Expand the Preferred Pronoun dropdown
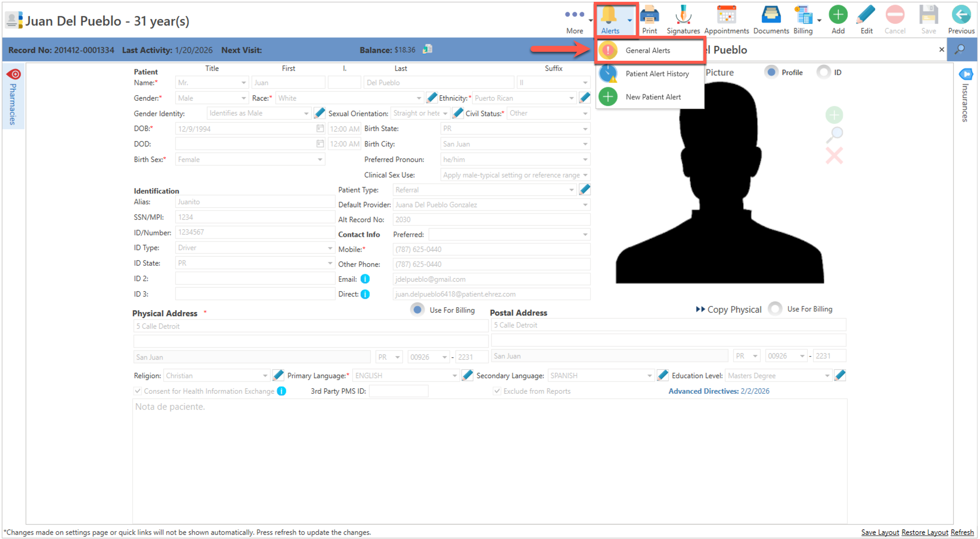This screenshot has height=539, width=980. (x=585, y=160)
